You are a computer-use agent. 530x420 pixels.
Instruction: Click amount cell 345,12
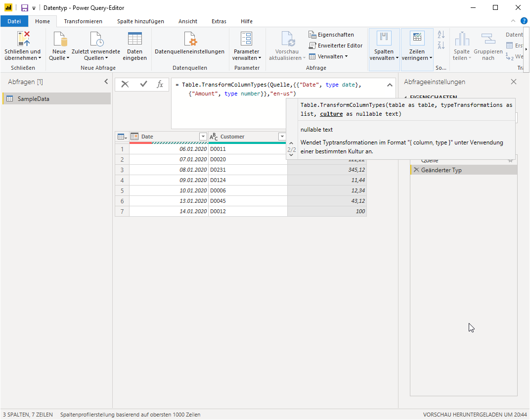[327, 170]
